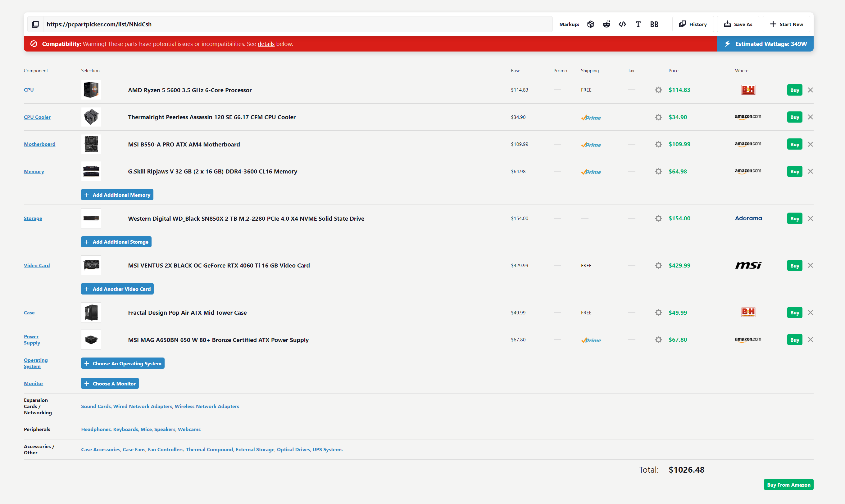
Task: Open the CPU component link
Action: [x=29, y=90]
